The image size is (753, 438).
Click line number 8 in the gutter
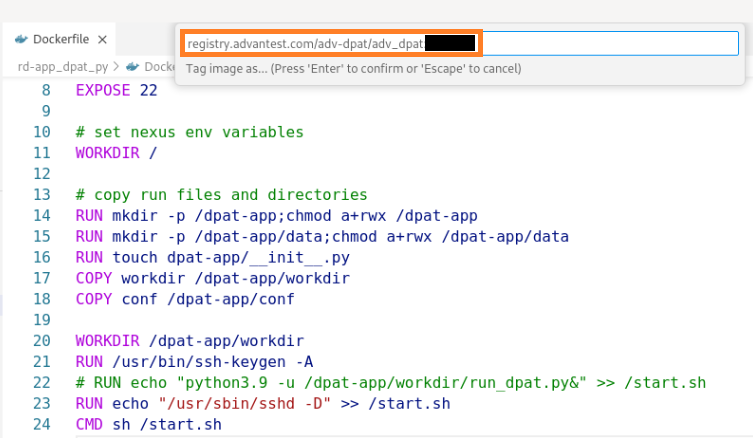click(44, 90)
